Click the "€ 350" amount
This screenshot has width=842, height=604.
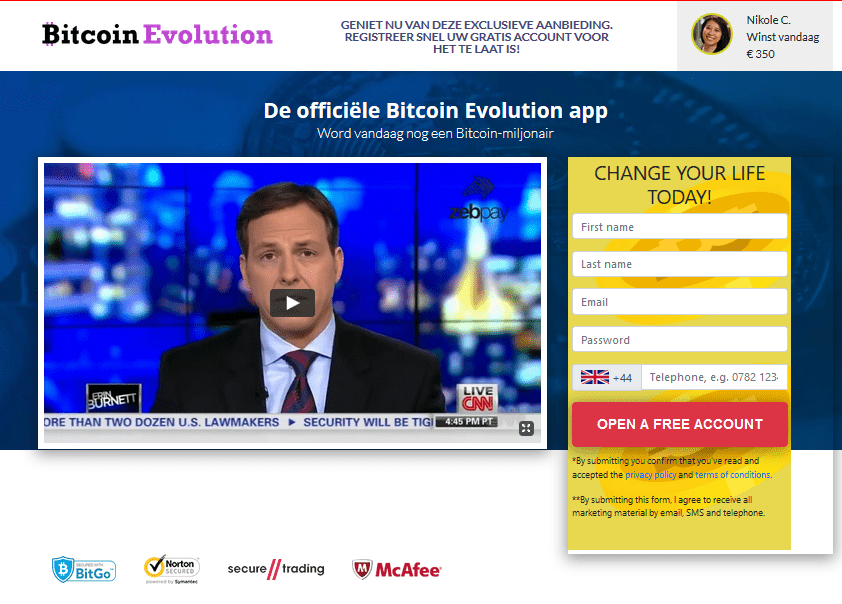[760, 54]
